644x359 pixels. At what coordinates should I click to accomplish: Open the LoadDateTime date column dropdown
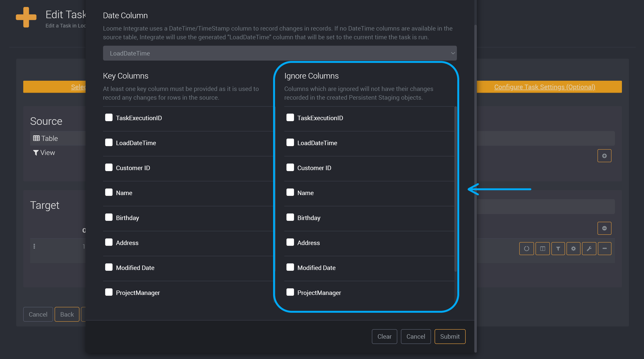(279, 53)
